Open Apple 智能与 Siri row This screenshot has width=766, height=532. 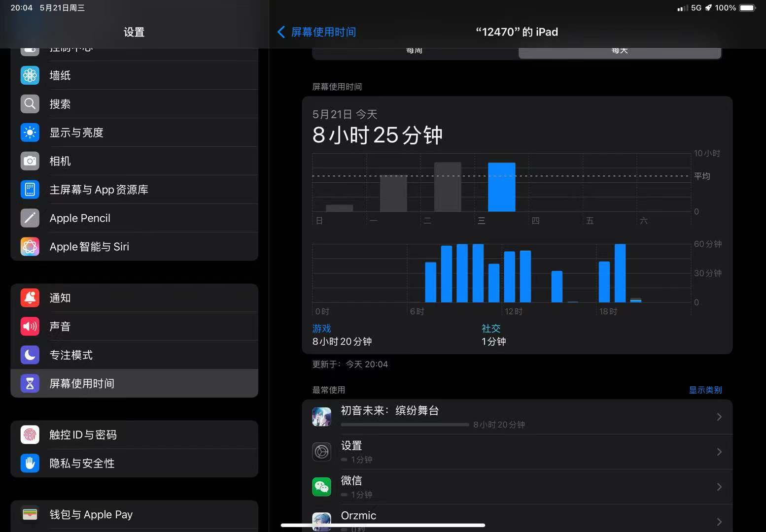(135, 247)
